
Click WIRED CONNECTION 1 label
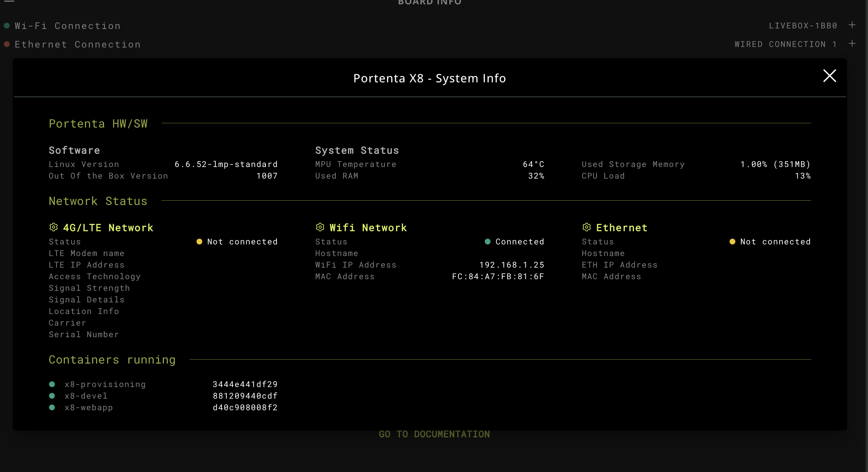coord(785,44)
